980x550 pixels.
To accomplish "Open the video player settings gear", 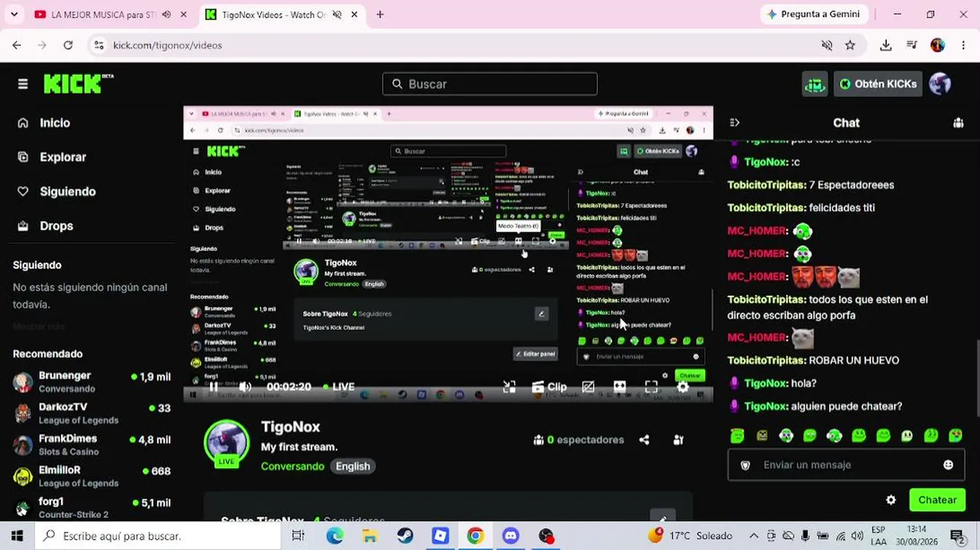I will coord(683,387).
